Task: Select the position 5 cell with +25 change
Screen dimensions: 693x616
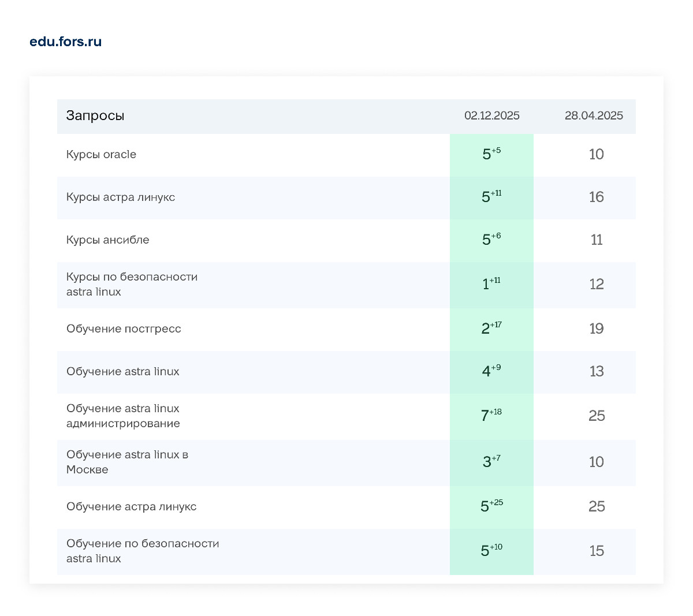Action: pos(491,506)
